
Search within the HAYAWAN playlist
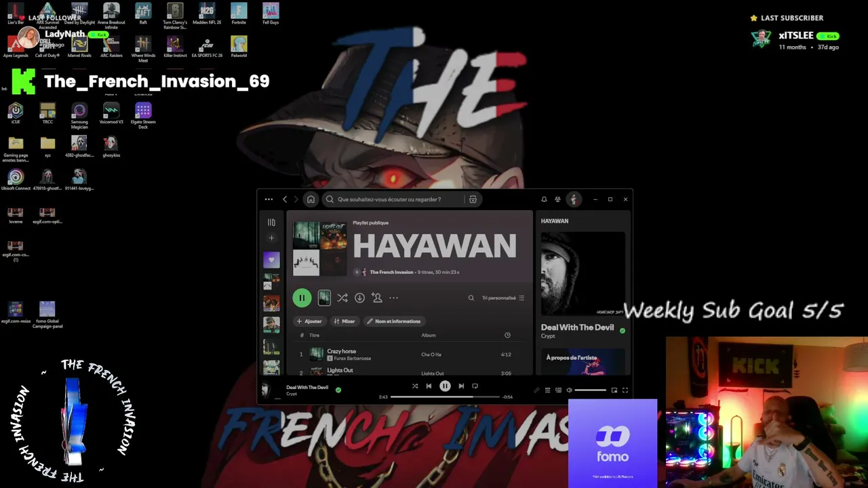pos(471,298)
